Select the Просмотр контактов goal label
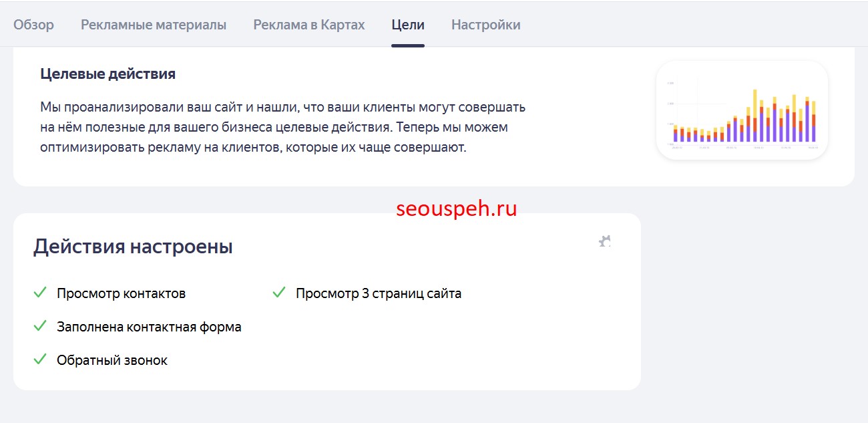 (121, 293)
